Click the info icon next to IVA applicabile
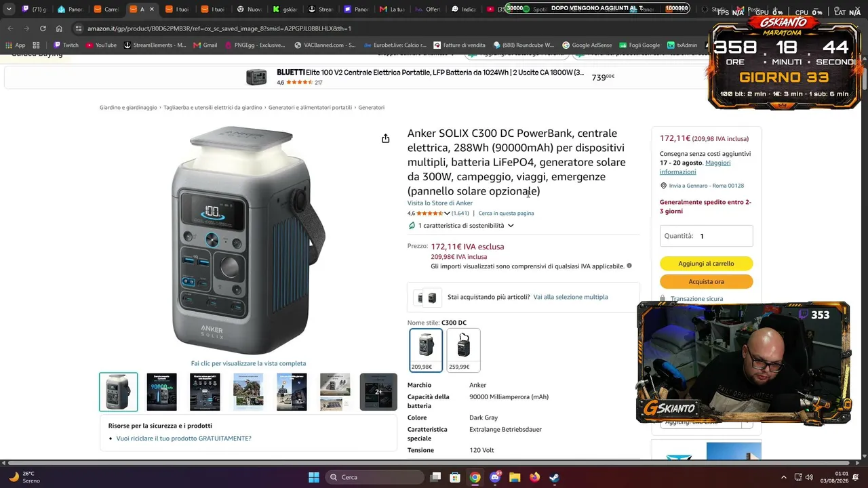This screenshot has width=868, height=488. coord(629,266)
